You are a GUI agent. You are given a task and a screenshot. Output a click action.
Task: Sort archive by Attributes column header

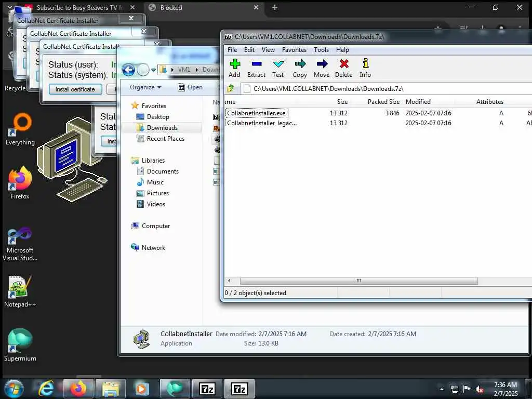pos(489,102)
